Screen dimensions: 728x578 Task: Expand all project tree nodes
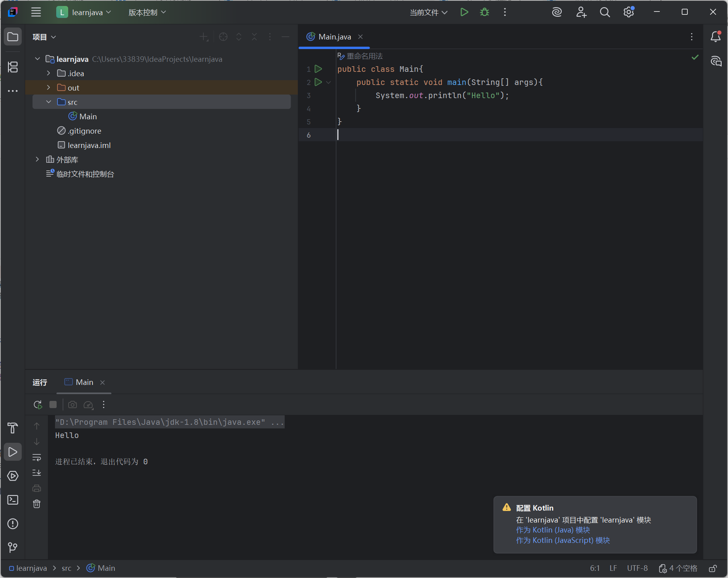coord(239,37)
